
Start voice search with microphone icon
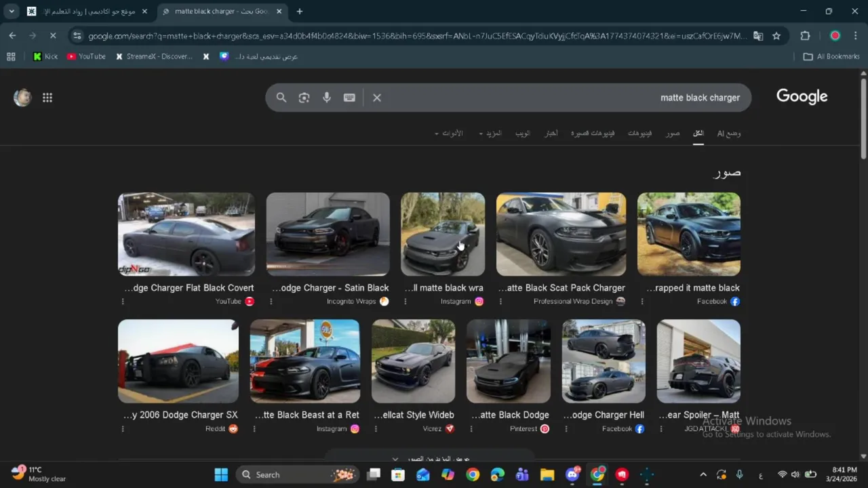(327, 98)
